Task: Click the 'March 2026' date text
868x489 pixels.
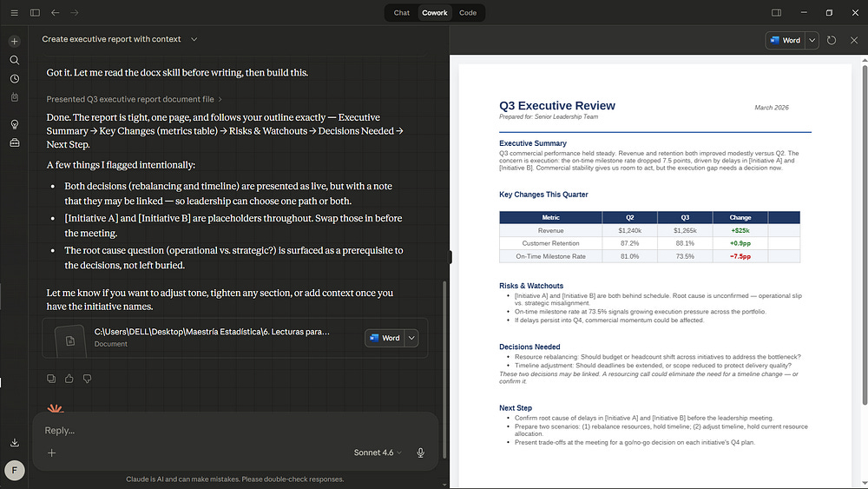Action: pos(772,108)
